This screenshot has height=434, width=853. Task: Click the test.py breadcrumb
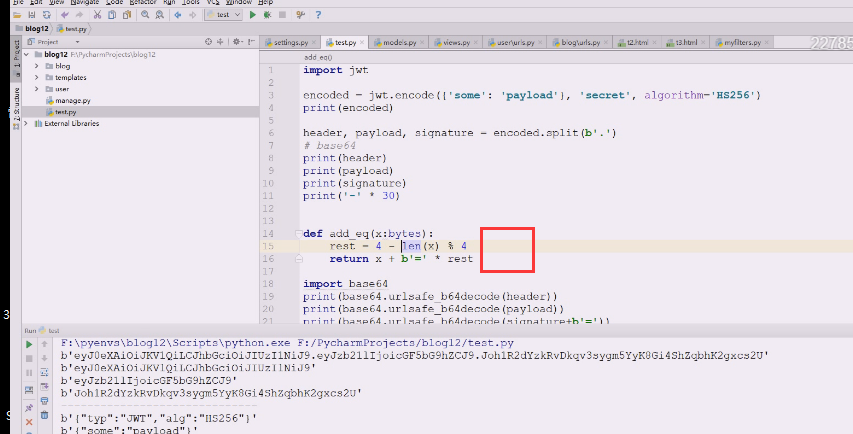[x=72, y=29]
